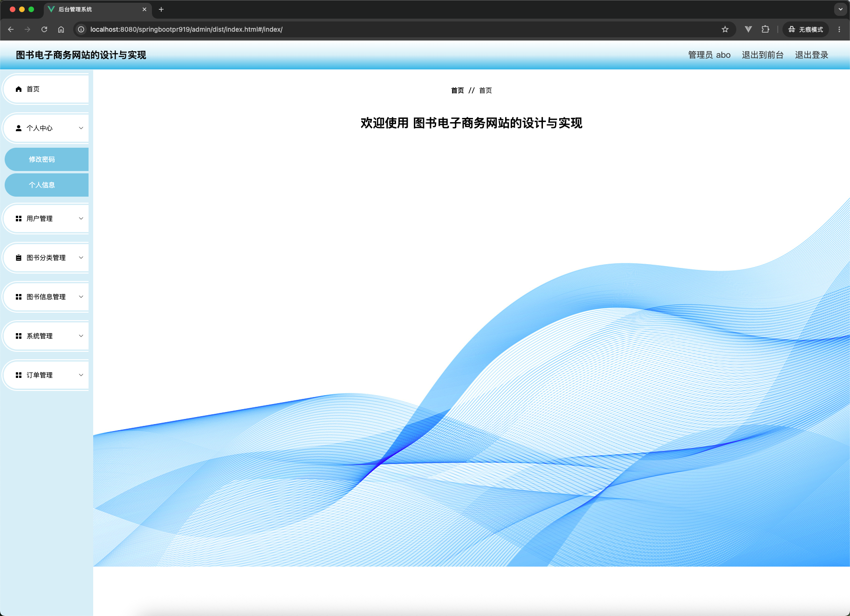Click the browser home icon
This screenshot has width=850, height=616.
[61, 29]
